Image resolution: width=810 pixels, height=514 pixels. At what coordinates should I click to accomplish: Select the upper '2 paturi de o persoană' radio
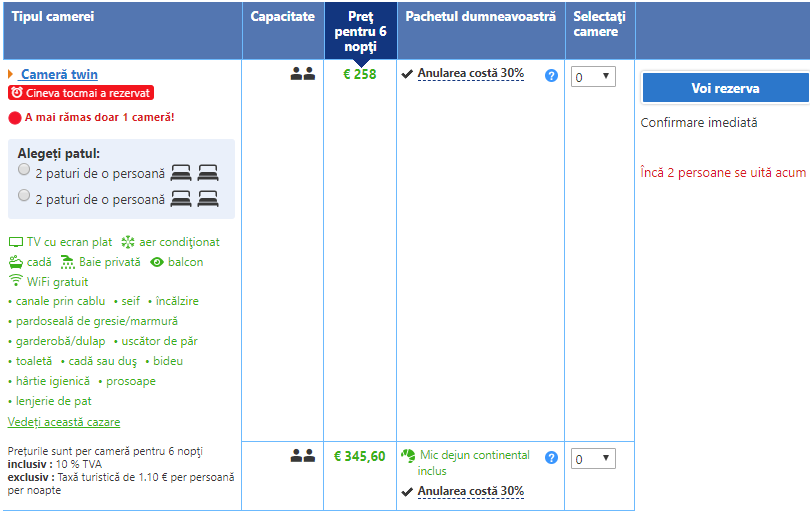click(x=24, y=171)
